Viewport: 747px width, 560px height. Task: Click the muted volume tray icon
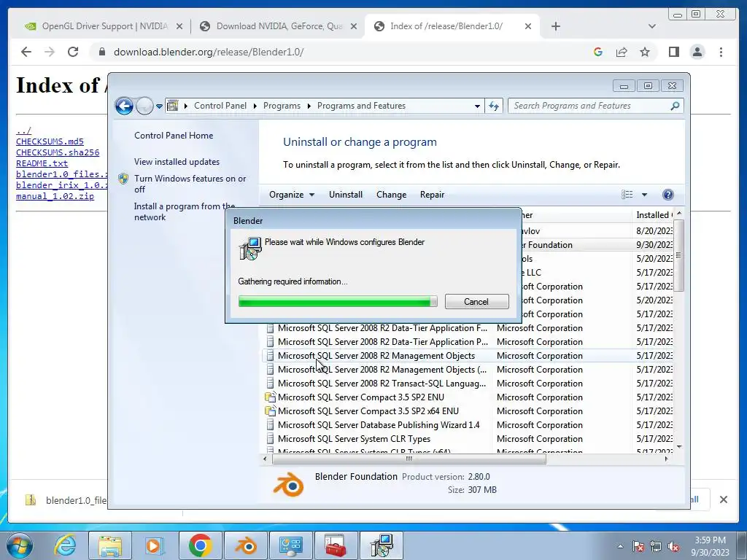673,546
